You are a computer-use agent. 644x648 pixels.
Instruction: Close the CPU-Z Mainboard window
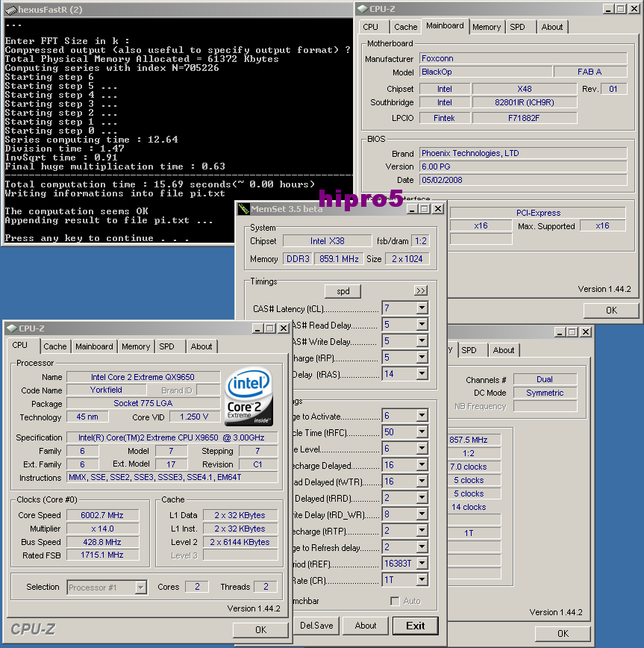pos(634,9)
